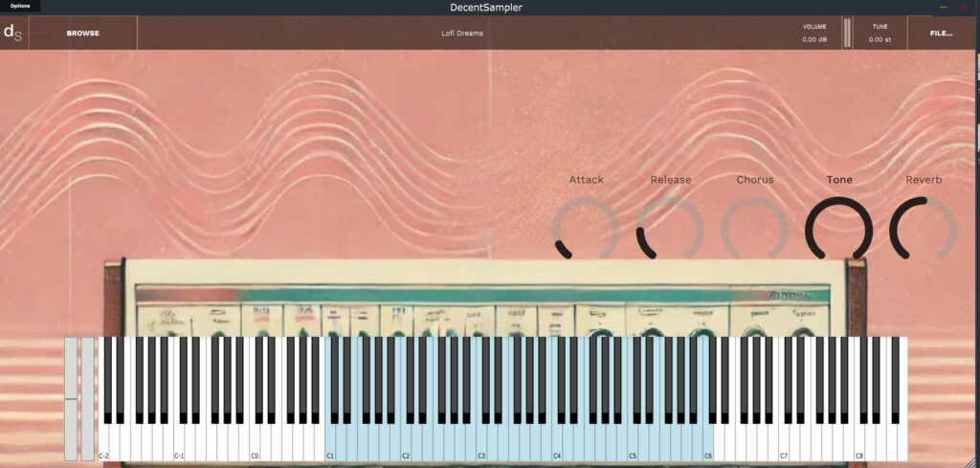Click the Tone label

point(839,180)
